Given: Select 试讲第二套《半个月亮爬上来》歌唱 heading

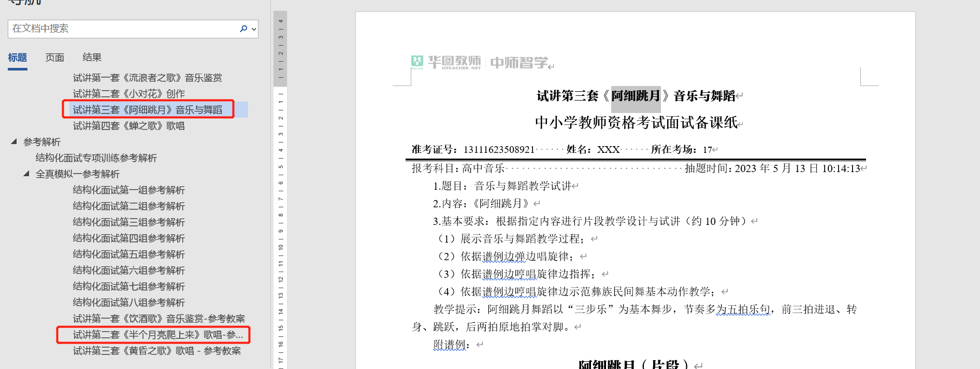Looking at the screenshot, I should (x=157, y=335).
